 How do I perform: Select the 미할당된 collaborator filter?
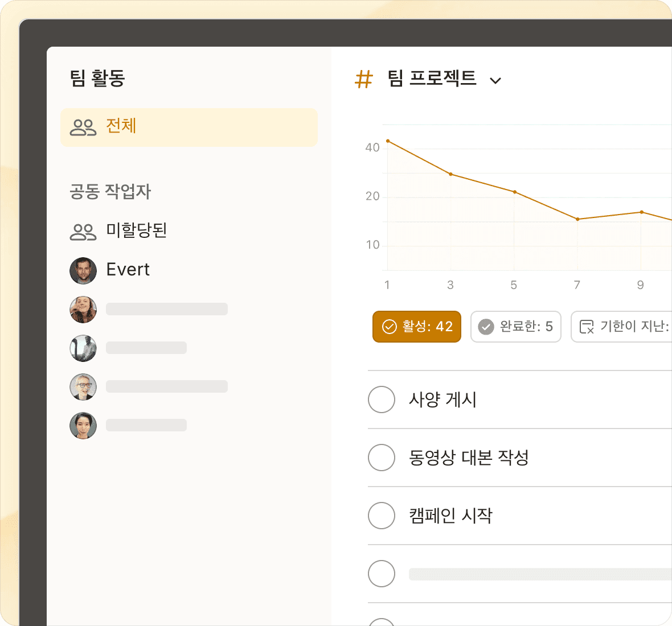tap(137, 231)
